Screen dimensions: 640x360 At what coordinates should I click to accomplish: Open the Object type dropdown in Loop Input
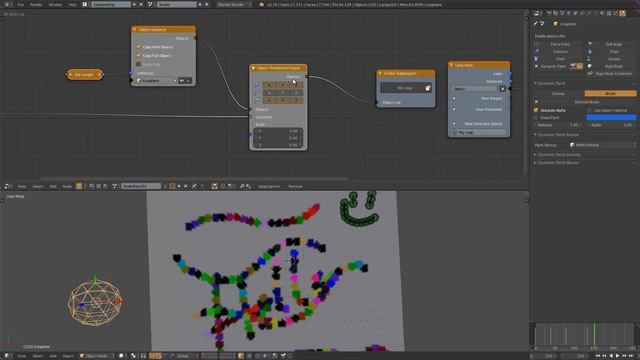[475, 89]
